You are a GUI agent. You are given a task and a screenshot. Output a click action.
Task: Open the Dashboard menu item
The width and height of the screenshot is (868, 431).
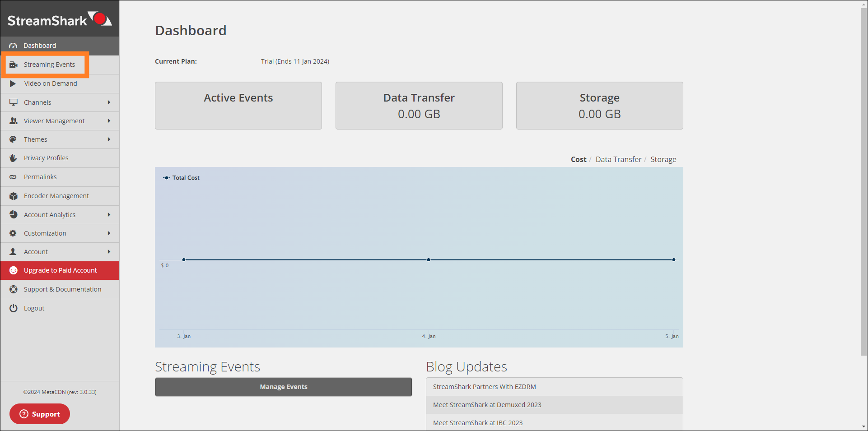point(40,46)
